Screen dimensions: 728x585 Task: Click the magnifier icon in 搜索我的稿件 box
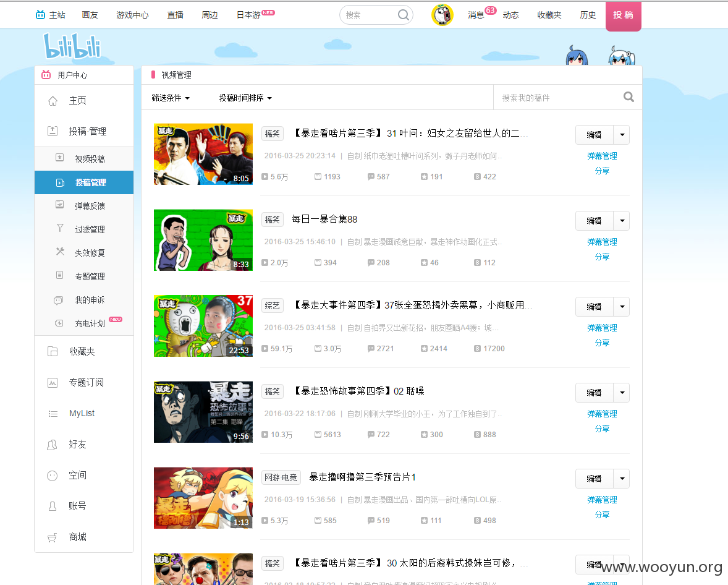point(629,96)
